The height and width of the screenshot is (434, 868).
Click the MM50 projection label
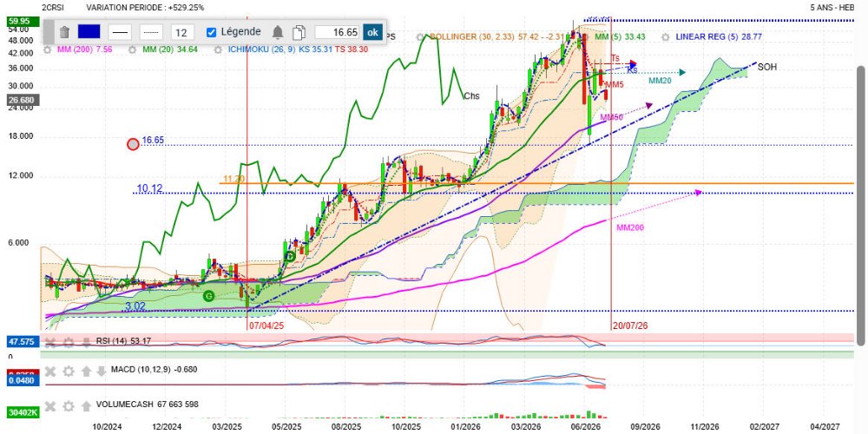(611, 117)
